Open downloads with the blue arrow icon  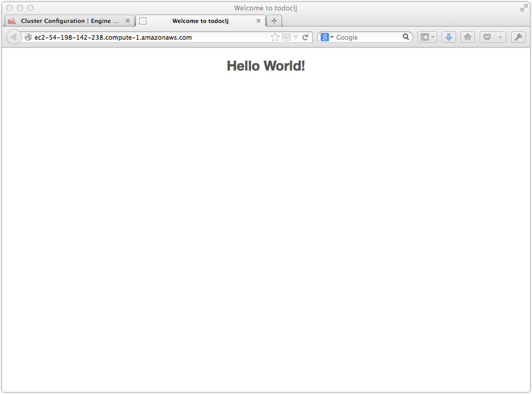point(448,37)
